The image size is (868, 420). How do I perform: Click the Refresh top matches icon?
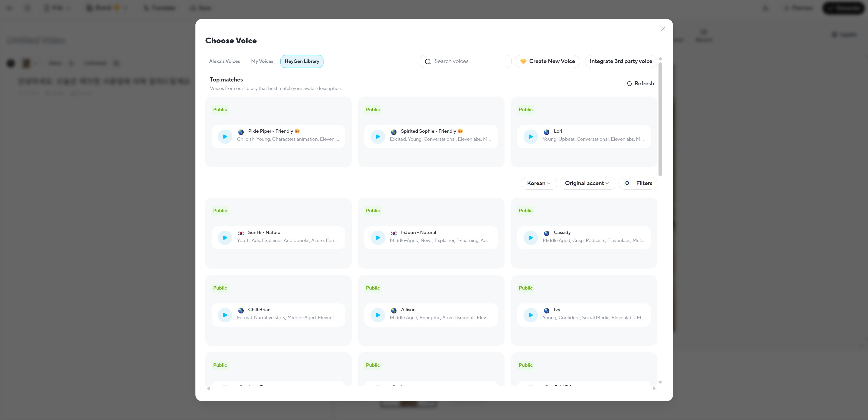coord(629,84)
